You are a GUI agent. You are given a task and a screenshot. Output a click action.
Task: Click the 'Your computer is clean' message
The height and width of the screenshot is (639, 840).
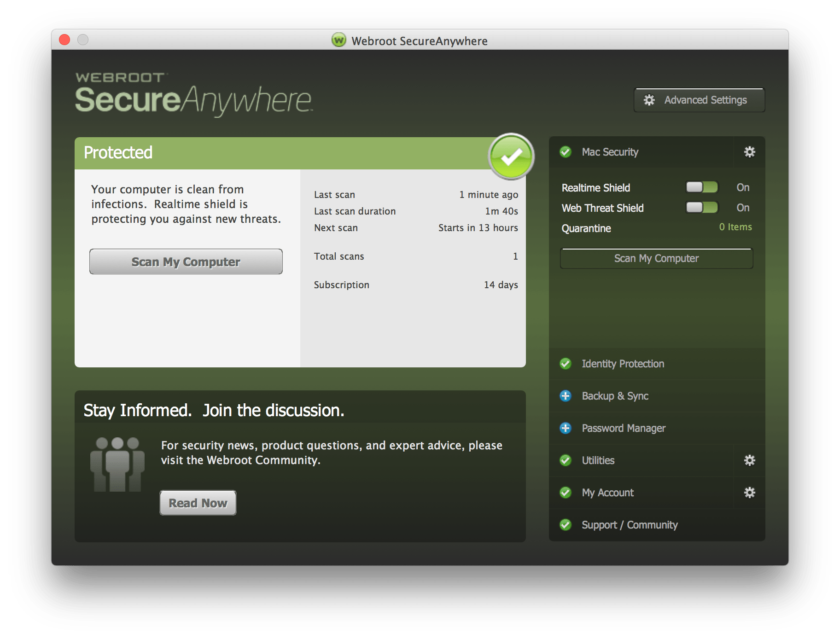click(186, 204)
